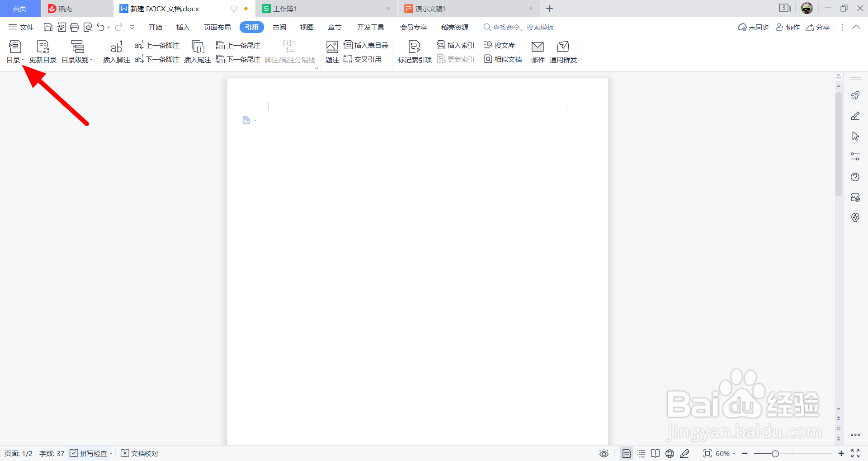Screen dimensions: 868x461
Task: Open 搜文库 library search
Action: coord(500,45)
